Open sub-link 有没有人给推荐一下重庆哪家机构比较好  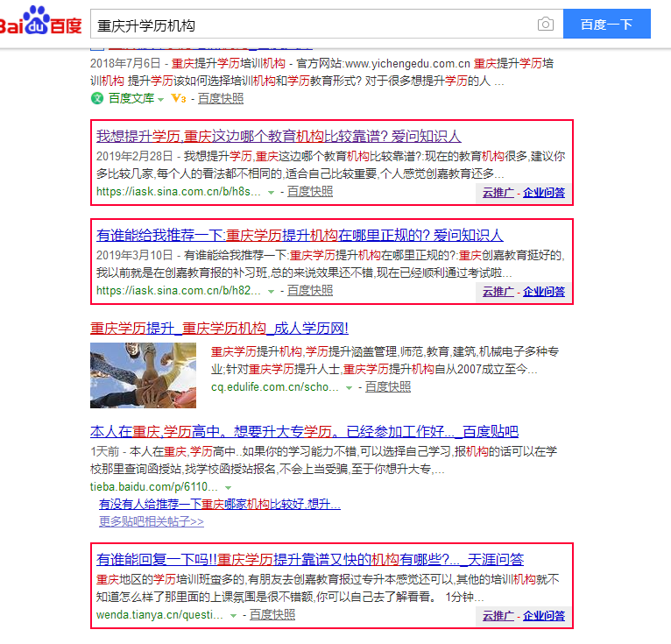pos(220,504)
